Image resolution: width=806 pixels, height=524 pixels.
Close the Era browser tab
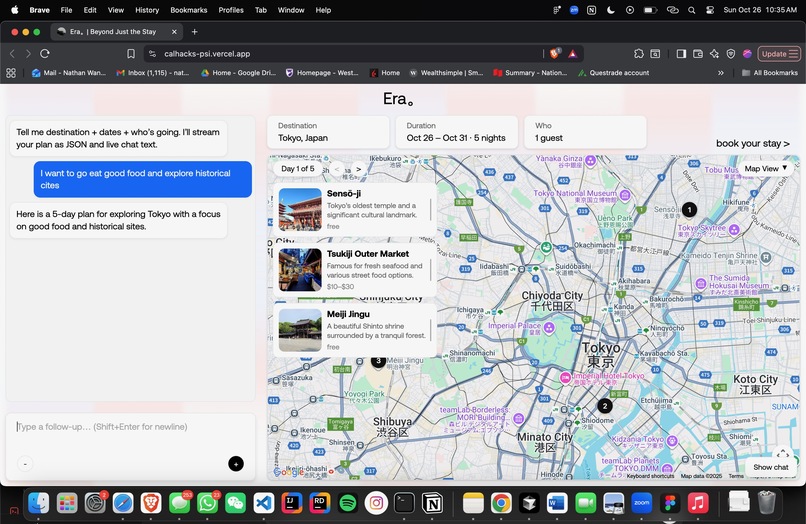tap(174, 32)
